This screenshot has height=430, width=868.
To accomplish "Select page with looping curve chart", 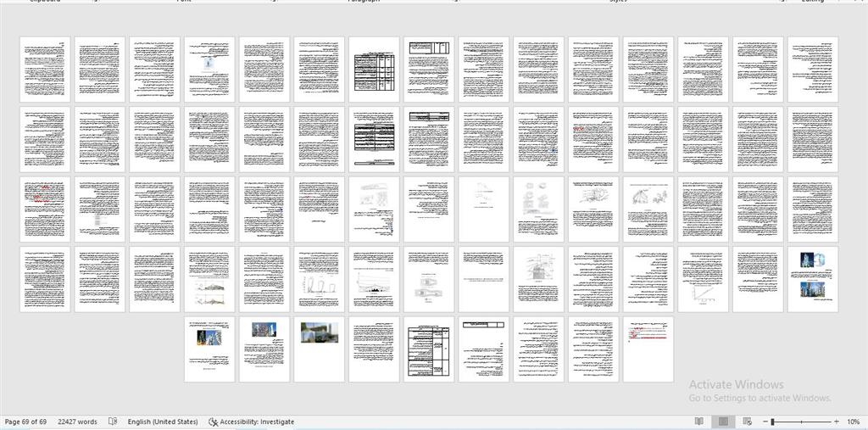I will pyautogui.click(x=319, y=279).
